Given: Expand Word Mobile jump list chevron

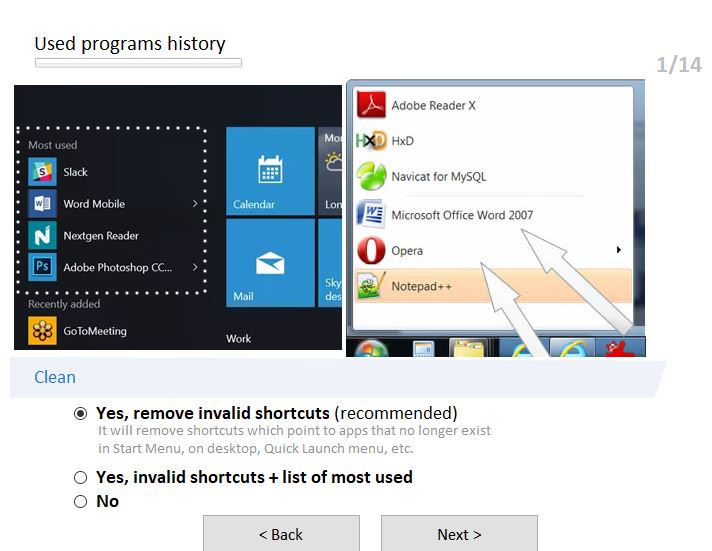Looking at the screenshot, I should coord(195,204).
